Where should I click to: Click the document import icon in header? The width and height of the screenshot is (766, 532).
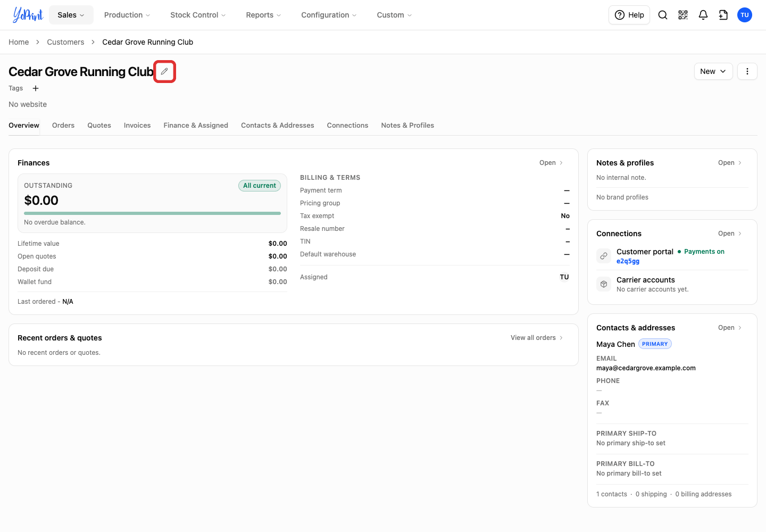(723, 15)
